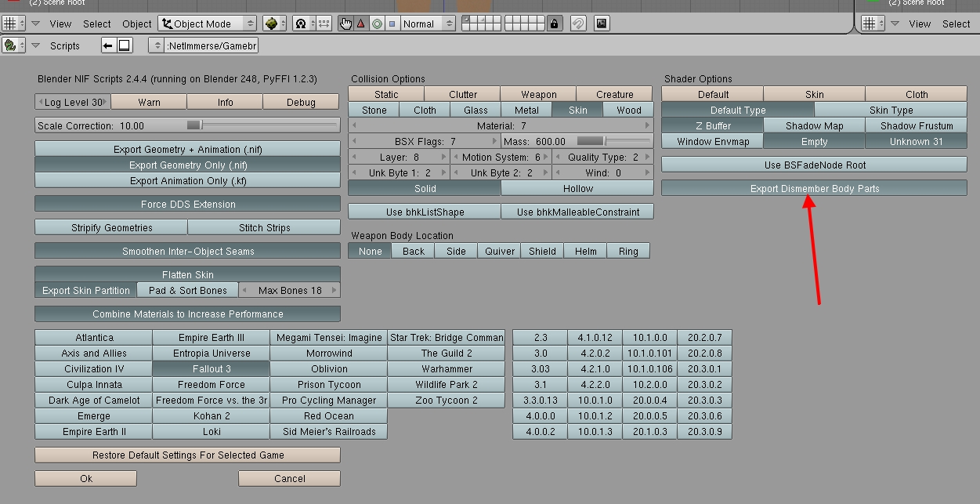980x504 pixels.
Task: Choose the Oblivion game preset
Action: pyautogui.click(x=329, y=368)
